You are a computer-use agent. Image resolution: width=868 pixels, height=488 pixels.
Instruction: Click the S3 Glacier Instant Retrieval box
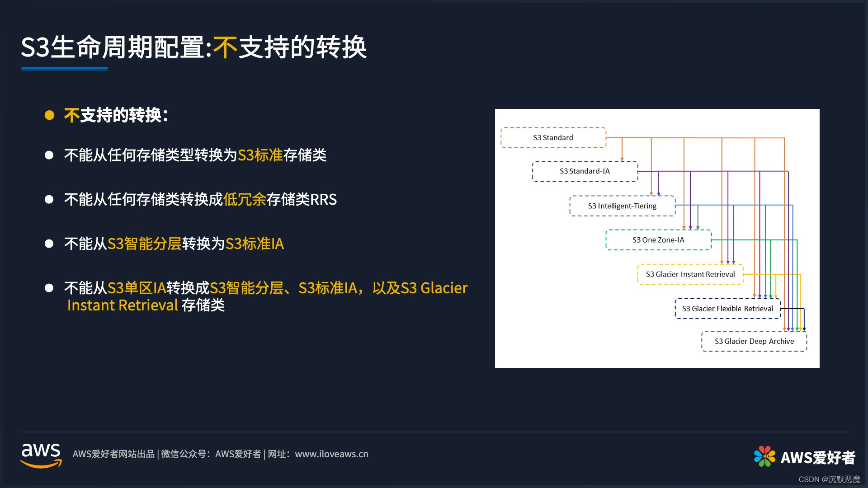(690, 274)
